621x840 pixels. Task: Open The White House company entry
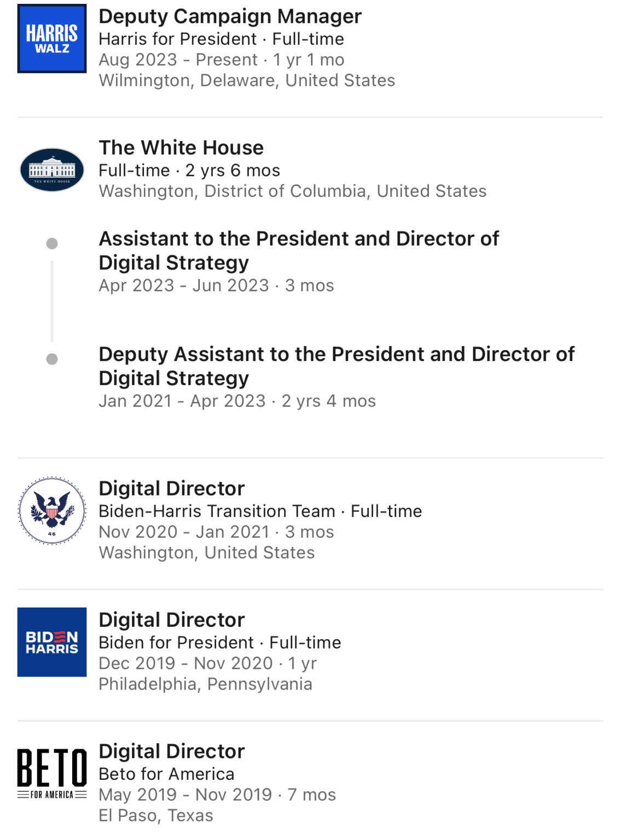coord(181,147)
